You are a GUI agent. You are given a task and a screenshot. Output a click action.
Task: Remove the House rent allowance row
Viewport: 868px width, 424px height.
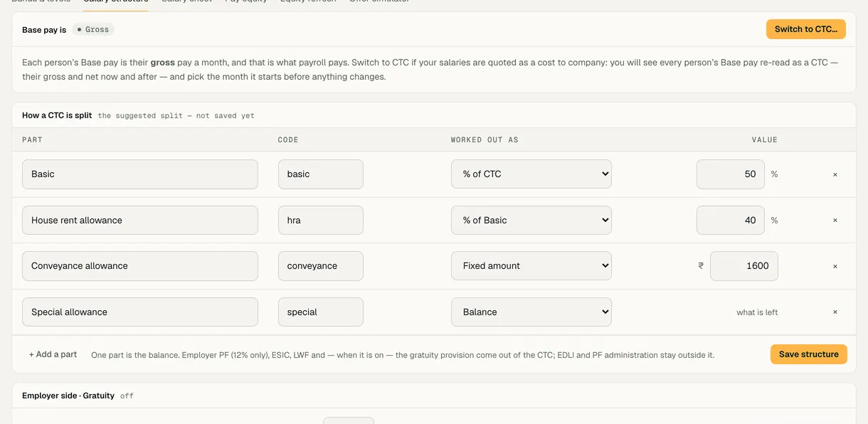pos(835,221)
